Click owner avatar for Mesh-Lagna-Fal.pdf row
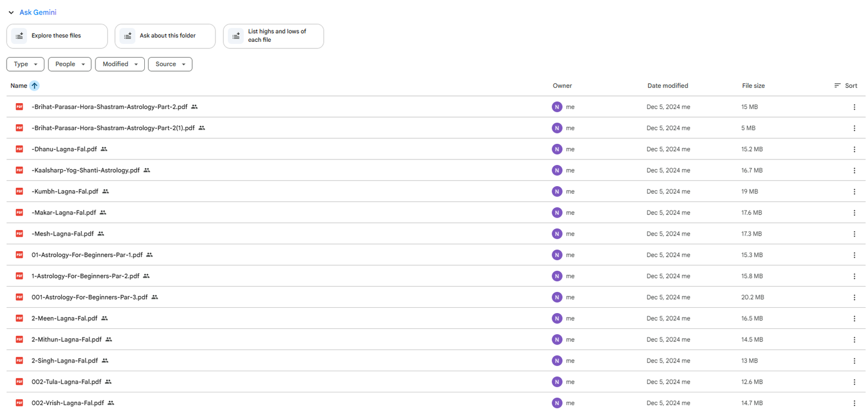The width and height of the screenshot is (868, 413). pyautogui.click(x=557, y=234)
